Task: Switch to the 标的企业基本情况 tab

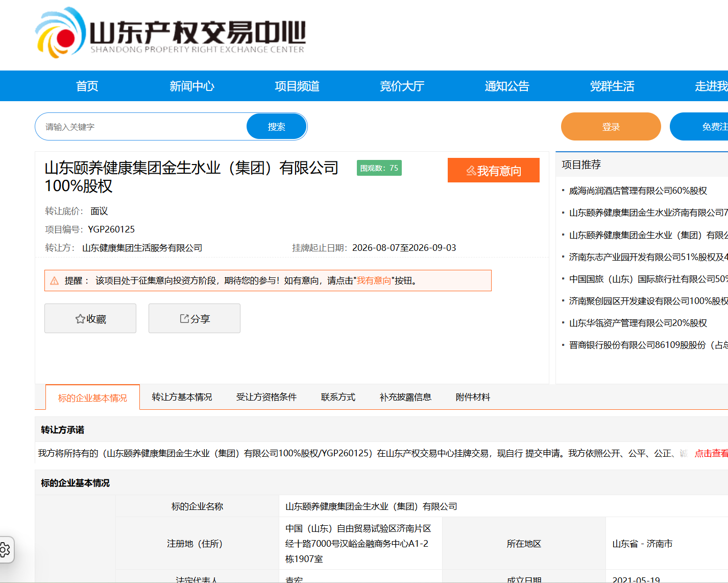Action: point(92,398)
